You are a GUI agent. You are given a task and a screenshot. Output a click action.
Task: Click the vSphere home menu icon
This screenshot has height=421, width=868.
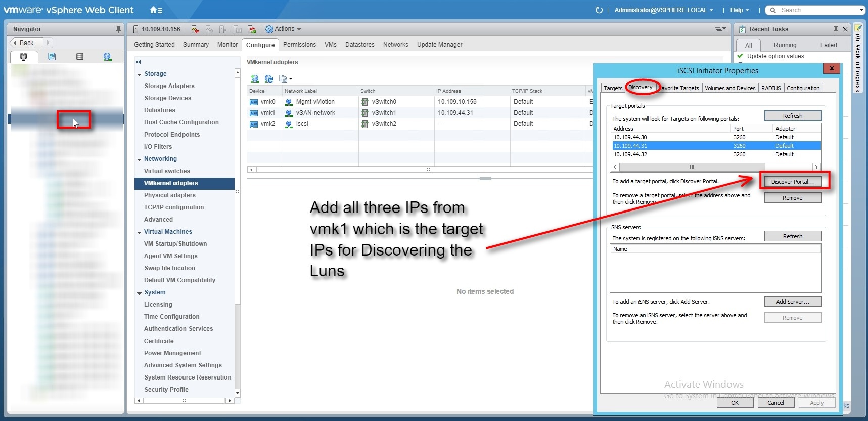156,10
